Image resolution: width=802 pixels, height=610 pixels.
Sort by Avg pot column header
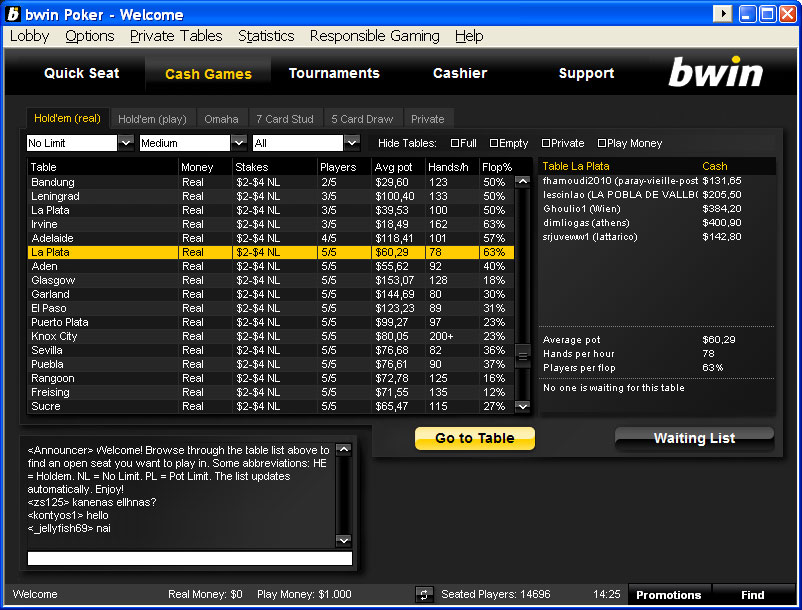point(398,167)
